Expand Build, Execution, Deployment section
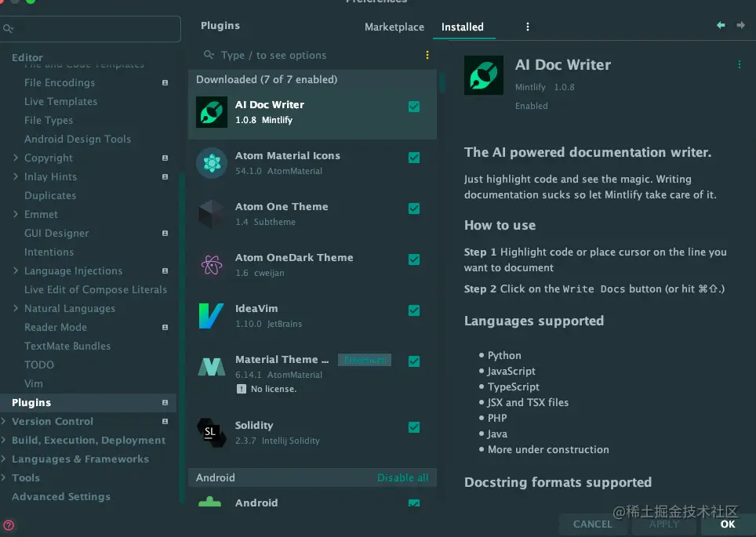The height and width of the screenshot is (537, 756). [3, 440]
